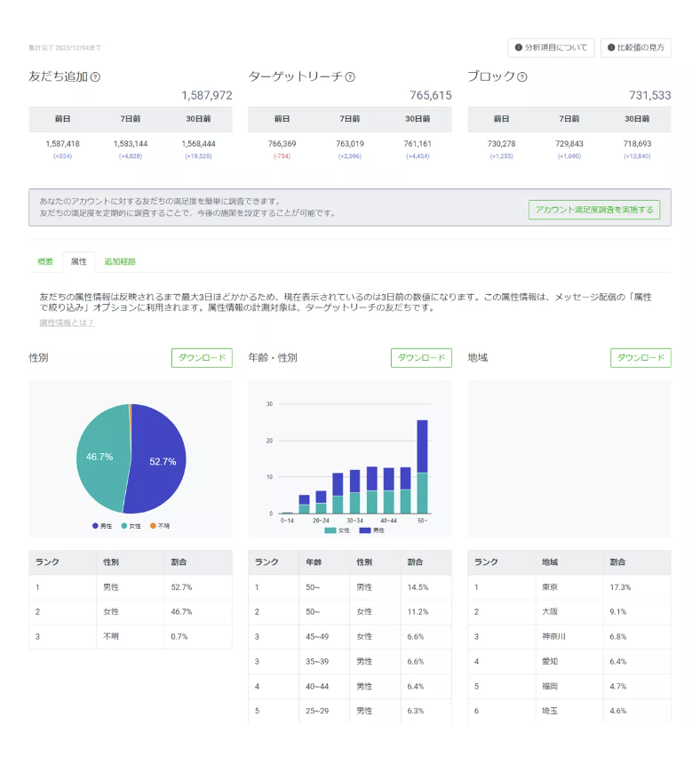Click the red (-754) difference value
The height and width of the screenshot is (757, 700).
(x=282, y=156)
